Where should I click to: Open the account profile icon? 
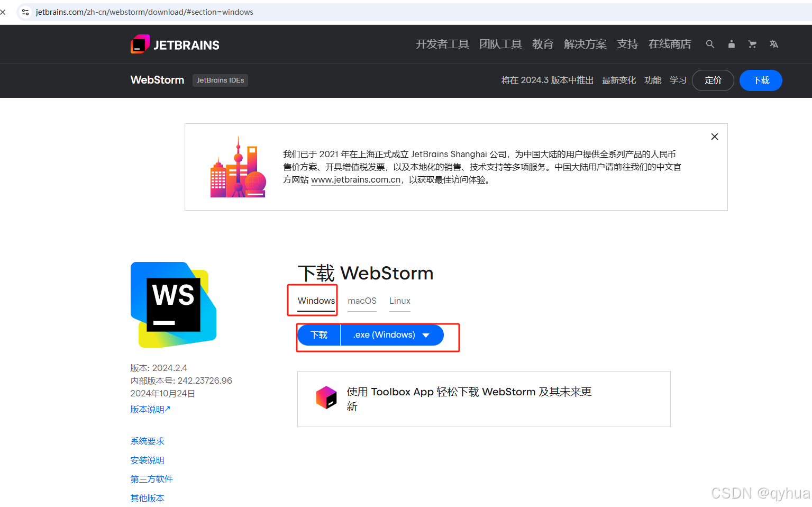click(x=731, y=44)
